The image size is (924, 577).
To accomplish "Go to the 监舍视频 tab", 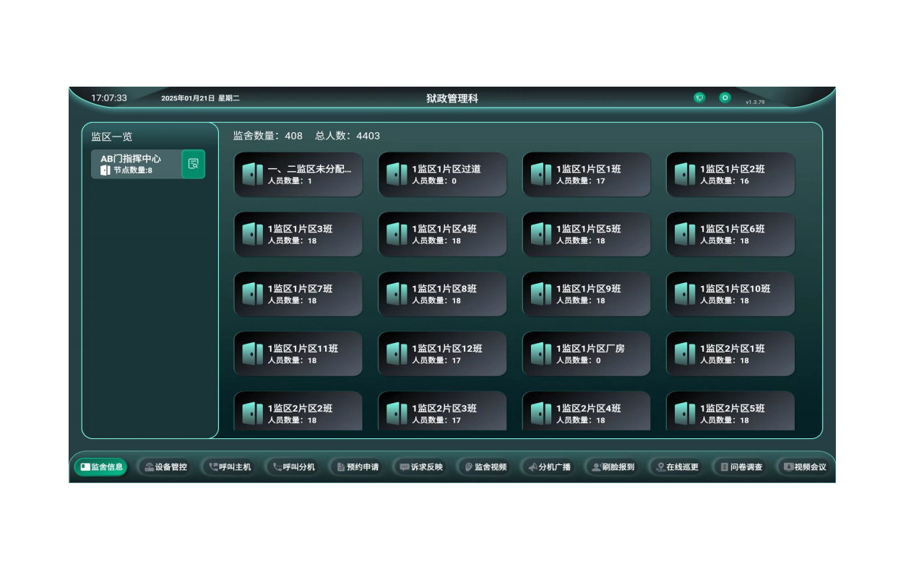I will point(485,467).
